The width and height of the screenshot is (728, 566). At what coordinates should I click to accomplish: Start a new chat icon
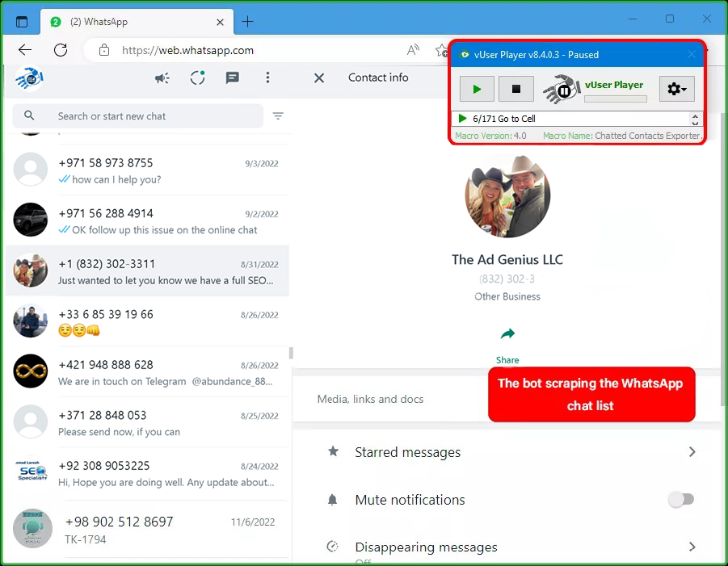click(x=232, y=78)
